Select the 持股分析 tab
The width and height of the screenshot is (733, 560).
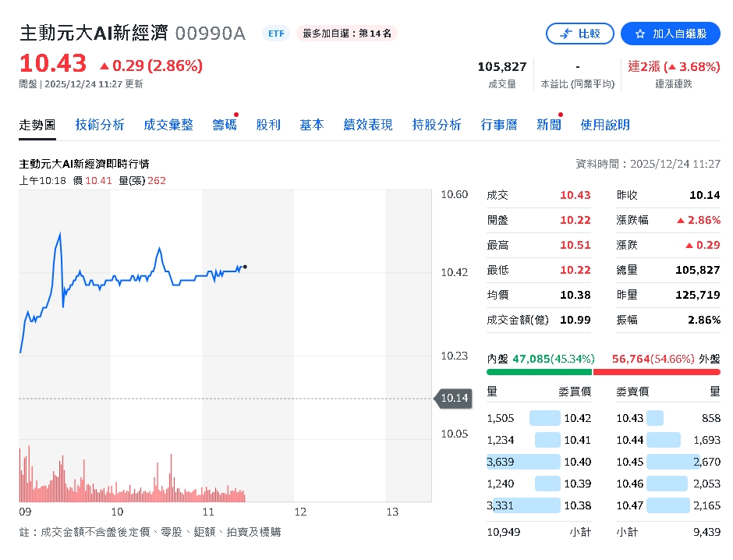pyautogui.click(x=437, y=124)
